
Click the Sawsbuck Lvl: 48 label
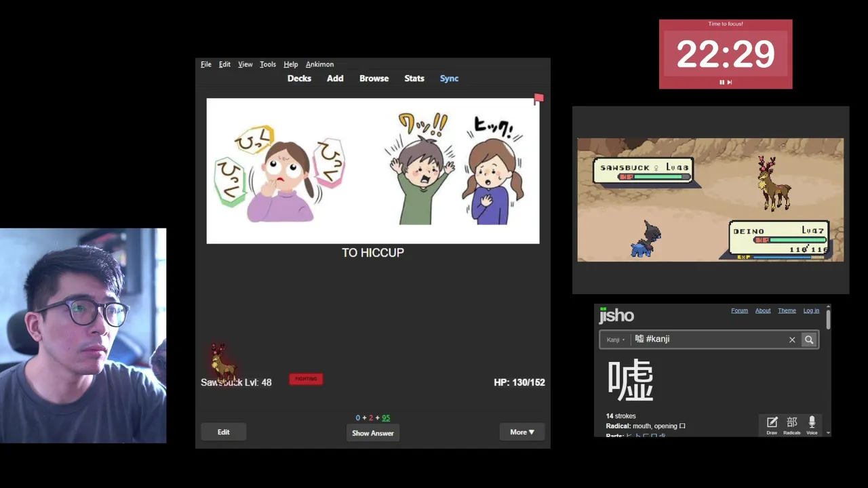pos(236,382)
